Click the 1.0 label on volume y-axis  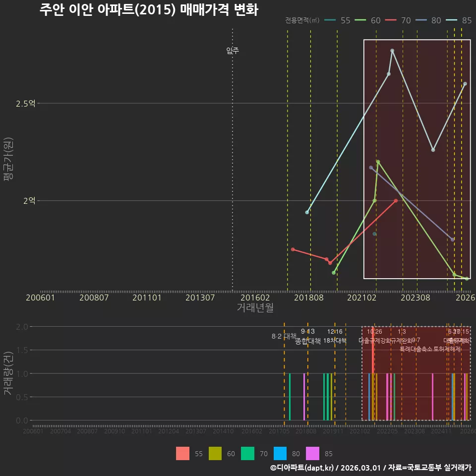22,373
